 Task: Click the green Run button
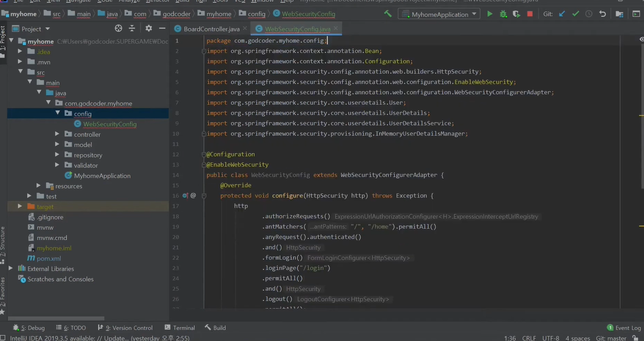pos(490,14)
